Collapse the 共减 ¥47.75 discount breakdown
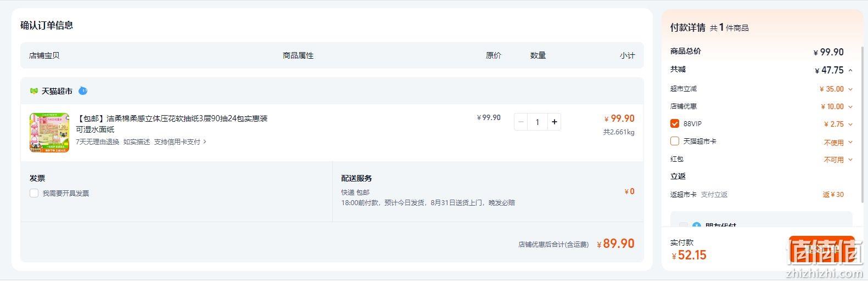The width and height of the screenshot is (868, 283). [x=850, y=70]
